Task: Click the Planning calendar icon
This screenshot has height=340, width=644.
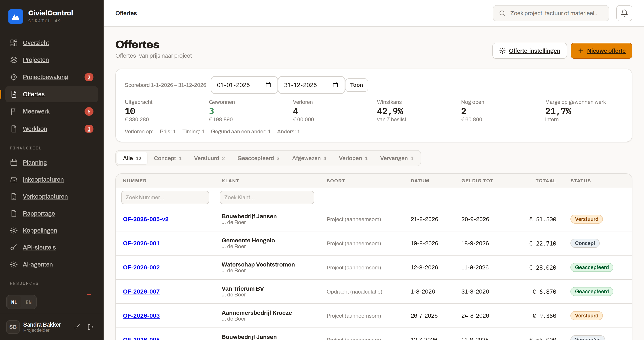Action: tap(14, 162)
